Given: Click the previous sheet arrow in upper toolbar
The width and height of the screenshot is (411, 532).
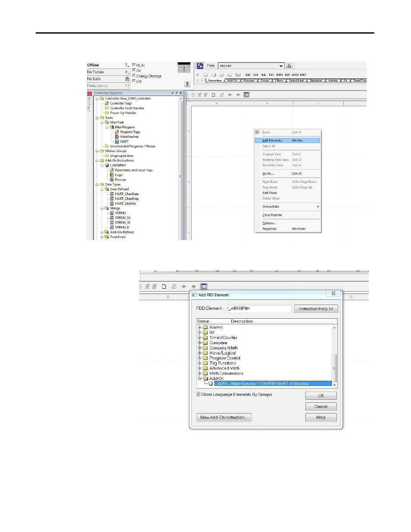Looking at the screenshot, I should [230, 95].
